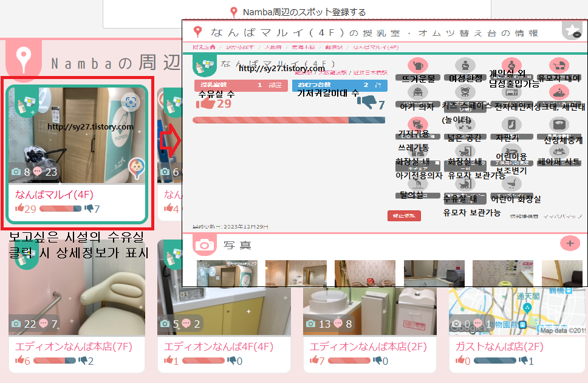Image resolution: width=588 pixels, height=383 pixels.
Task: Click the stroller rental facility icon
Action: pyautogui.click(x=559, y=65)
